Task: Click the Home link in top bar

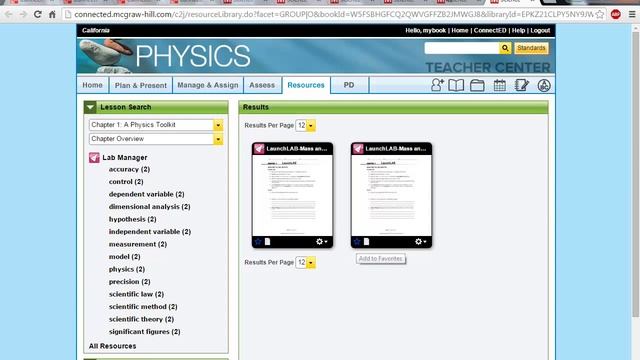Action: (460, 31)
